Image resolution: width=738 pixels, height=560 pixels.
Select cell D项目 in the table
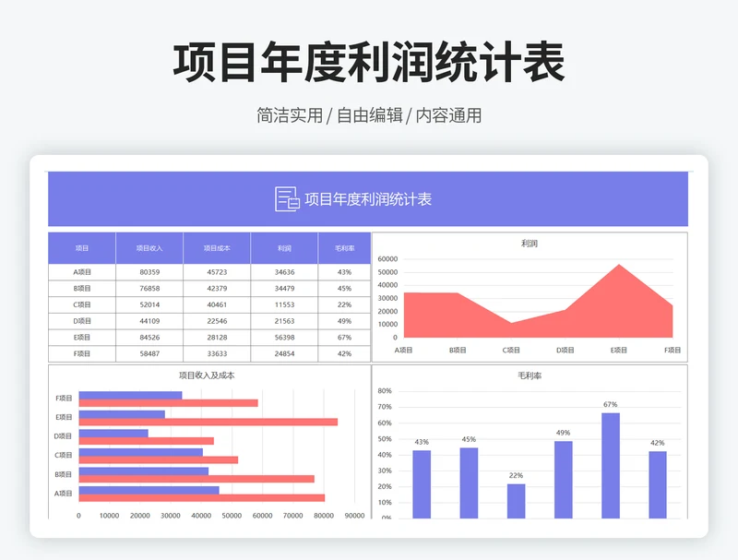pyautogui.click(x=82, y=321)
